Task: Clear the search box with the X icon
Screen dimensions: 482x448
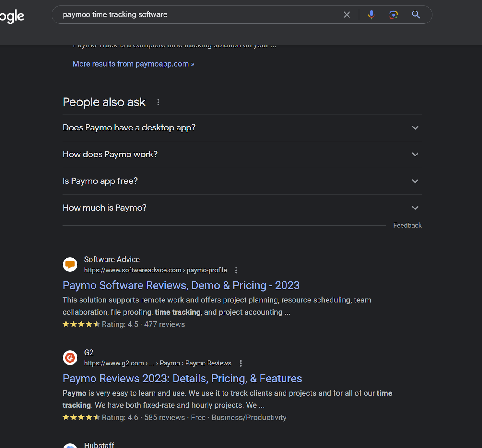Action: [x=347, y=15]
